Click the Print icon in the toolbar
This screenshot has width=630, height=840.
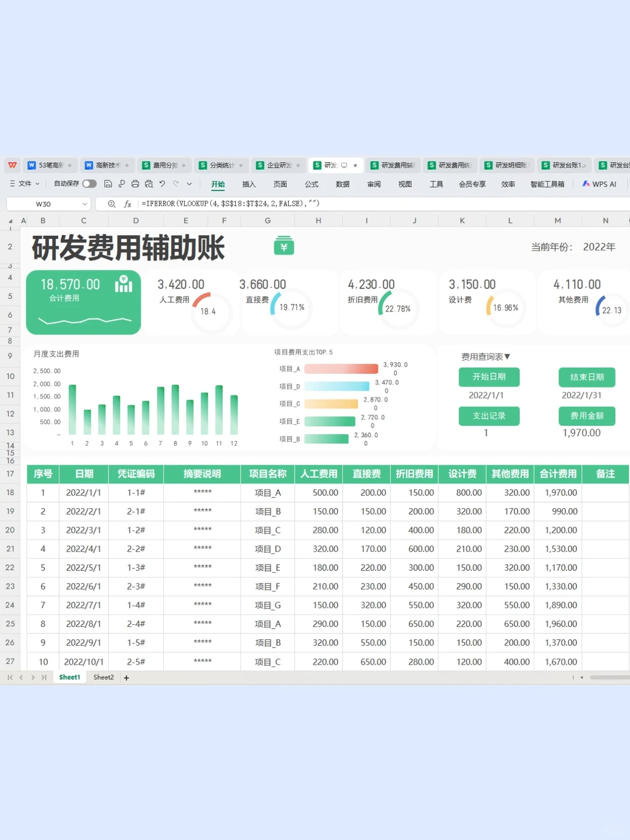(135, 184)
